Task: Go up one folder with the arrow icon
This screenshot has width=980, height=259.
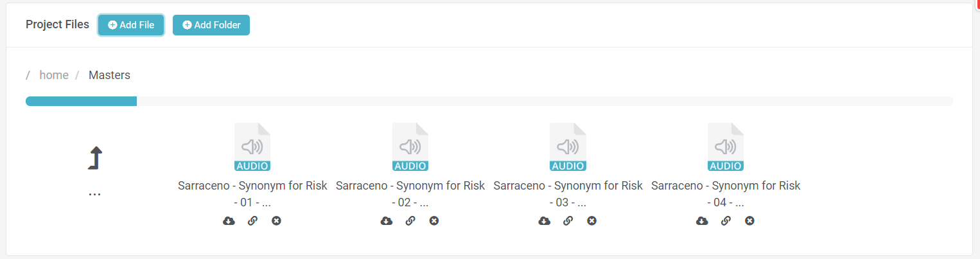Action: pyautogui.click(x=95, y=158)
